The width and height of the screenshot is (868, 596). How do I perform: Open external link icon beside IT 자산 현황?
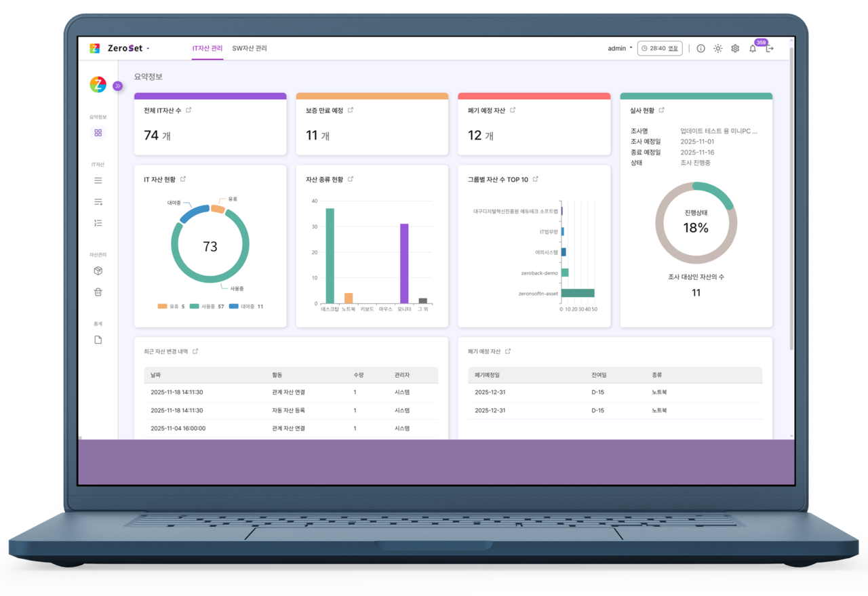click(x=183, y=179)
